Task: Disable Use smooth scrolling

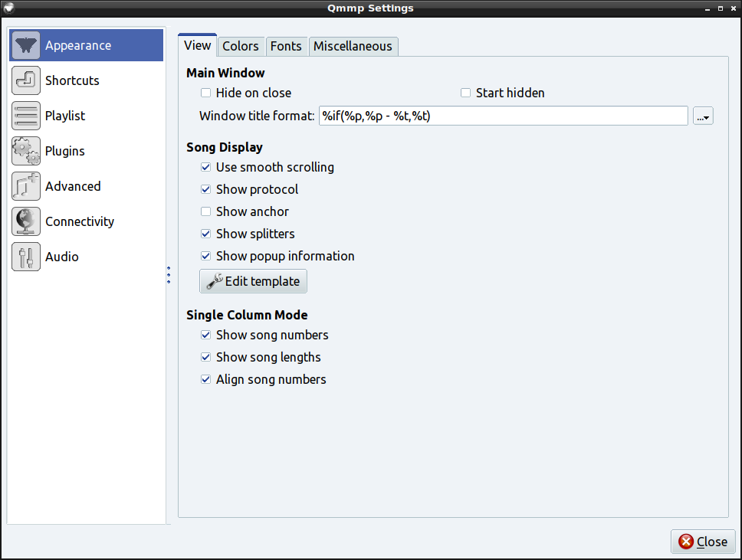Action: (205, 167)
